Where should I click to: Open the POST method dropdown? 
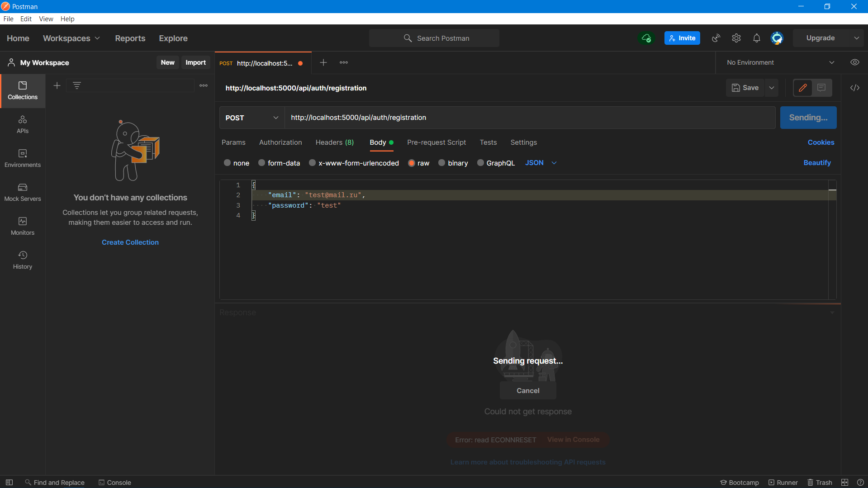pos(252,118)
